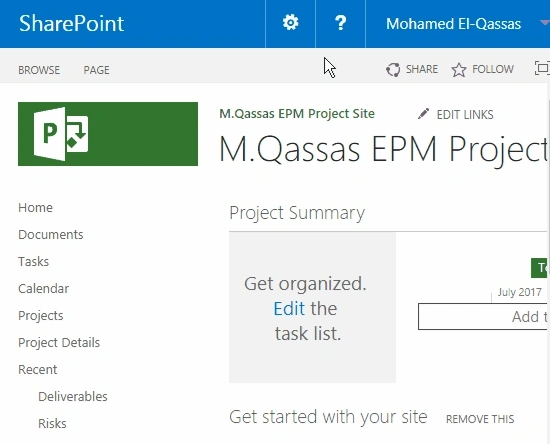The image size is (550, 444).
Task: Switch to the Browse ribbon tab
Action: pyautogui.click(x=39, y=70)
